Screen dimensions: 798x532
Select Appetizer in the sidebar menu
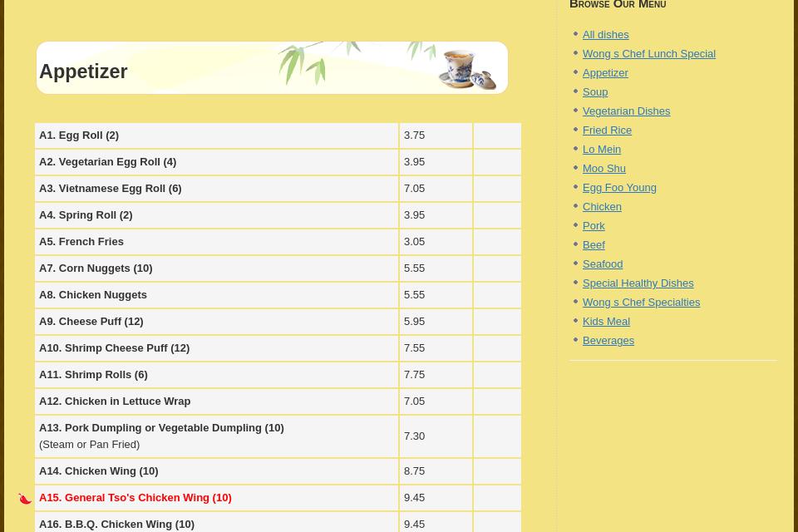[x=605, y=73]
